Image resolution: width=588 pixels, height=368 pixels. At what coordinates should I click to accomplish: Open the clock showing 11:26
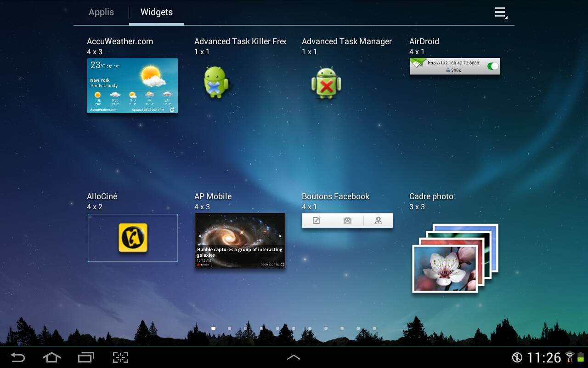pyautogui.click(x=544, y=357)
